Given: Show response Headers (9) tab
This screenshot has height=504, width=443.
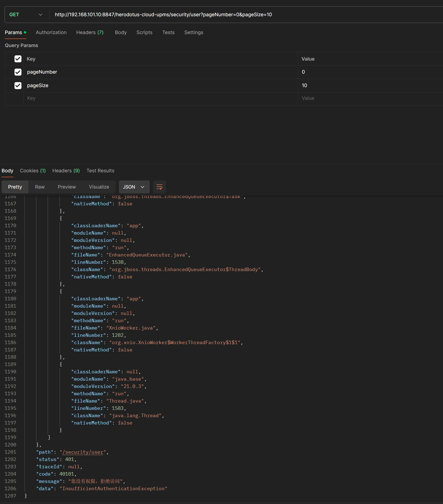Looking at the screenshot, I should pos(66,171).
